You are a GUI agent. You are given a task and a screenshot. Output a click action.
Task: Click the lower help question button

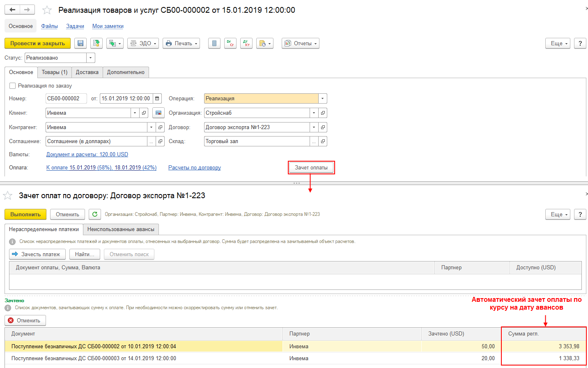coord(580,214)
